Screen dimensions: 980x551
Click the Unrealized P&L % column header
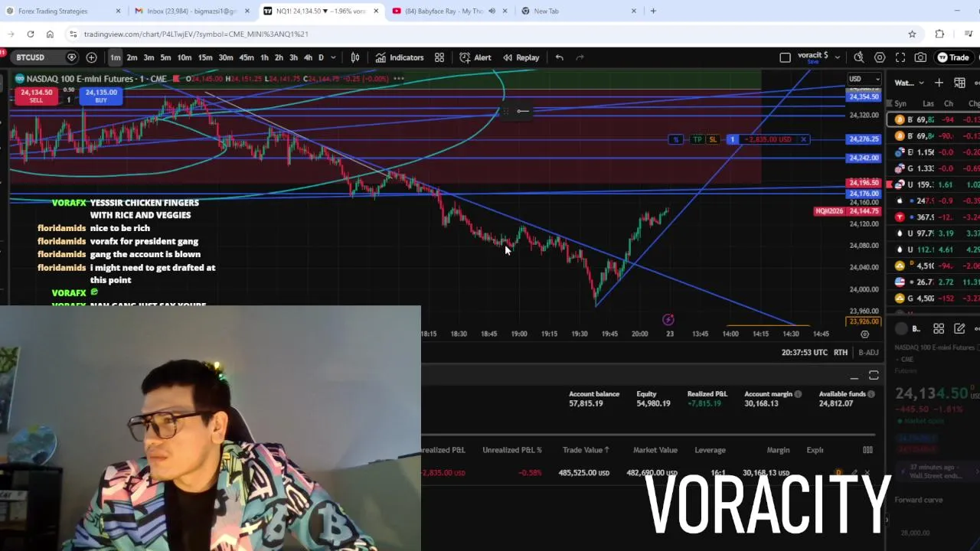pos(511,450)
